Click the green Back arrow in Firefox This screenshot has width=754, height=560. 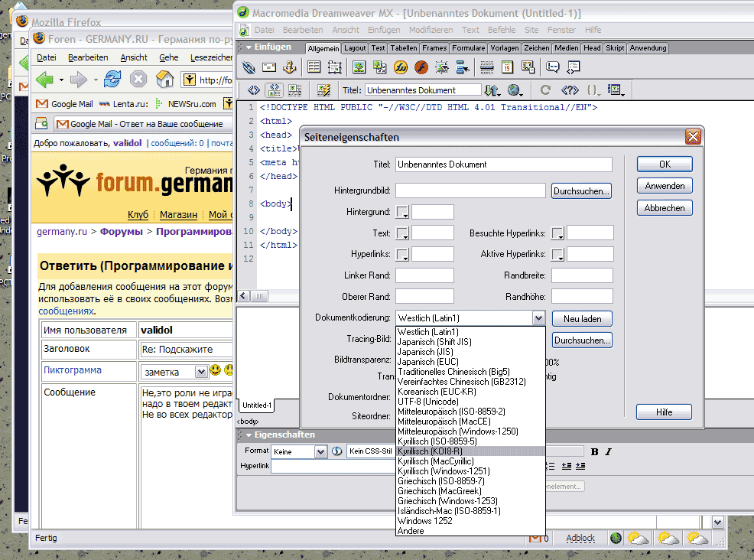44,80
